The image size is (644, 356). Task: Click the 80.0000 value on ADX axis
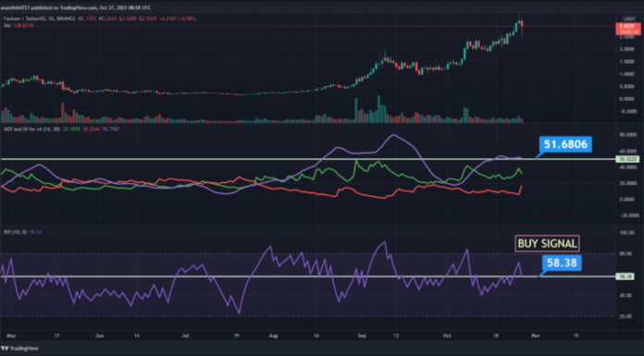click(627, 135)
